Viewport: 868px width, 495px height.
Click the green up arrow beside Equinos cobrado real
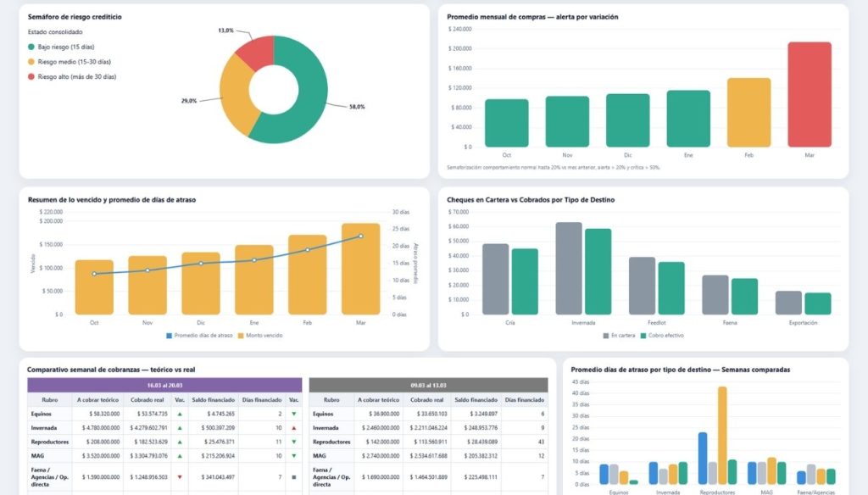pyautogui.click(x=180, y=414)
